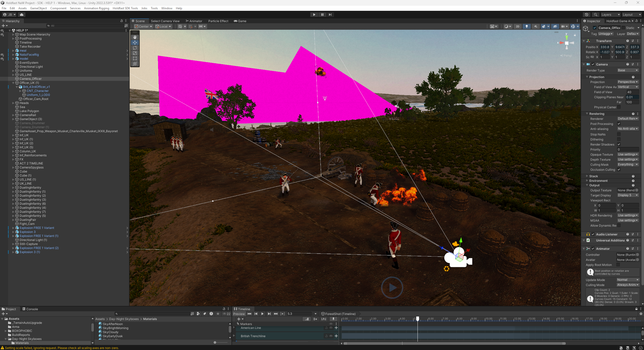Lock the American Line track
644x350 pixels.
pyautogui.click(x=326, y=328)
